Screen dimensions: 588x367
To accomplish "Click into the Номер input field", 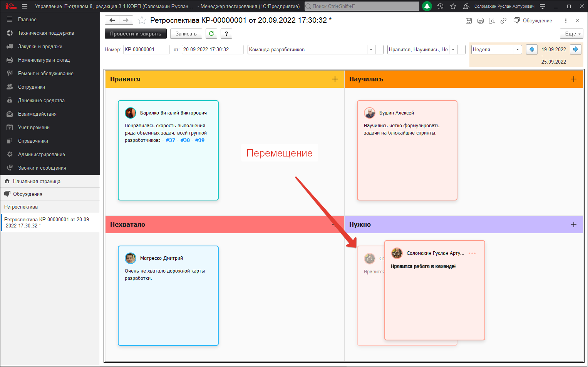I will tap(146, 50).
